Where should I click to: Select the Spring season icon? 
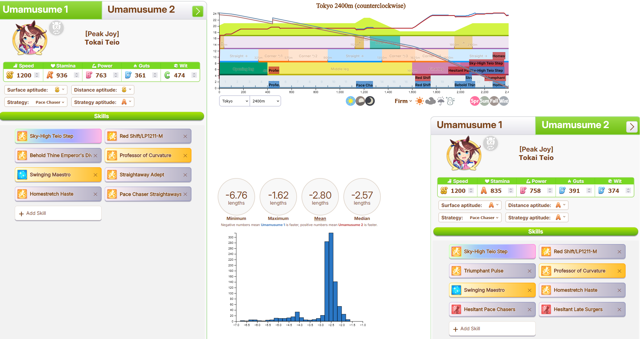(475, 101)
